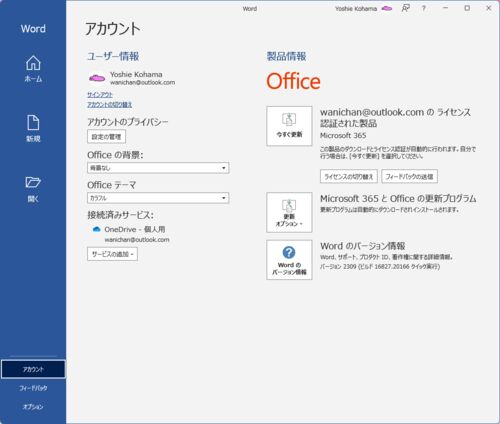Image resolution: width=500 pixels, height=424 pixels.
Task: Open フィードバック in the sidebar
Action: (x=33, y=388)
